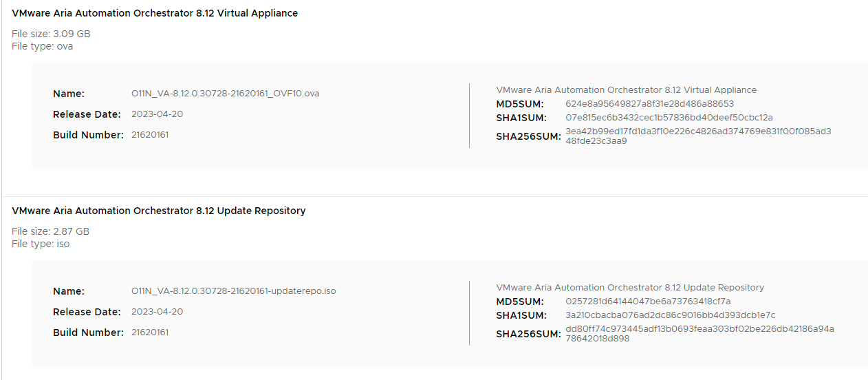Click the Update Repository MD5SUM hash value
Viewport: 868px width, 380px height.
pyautogui.click(x=648, y=302)
